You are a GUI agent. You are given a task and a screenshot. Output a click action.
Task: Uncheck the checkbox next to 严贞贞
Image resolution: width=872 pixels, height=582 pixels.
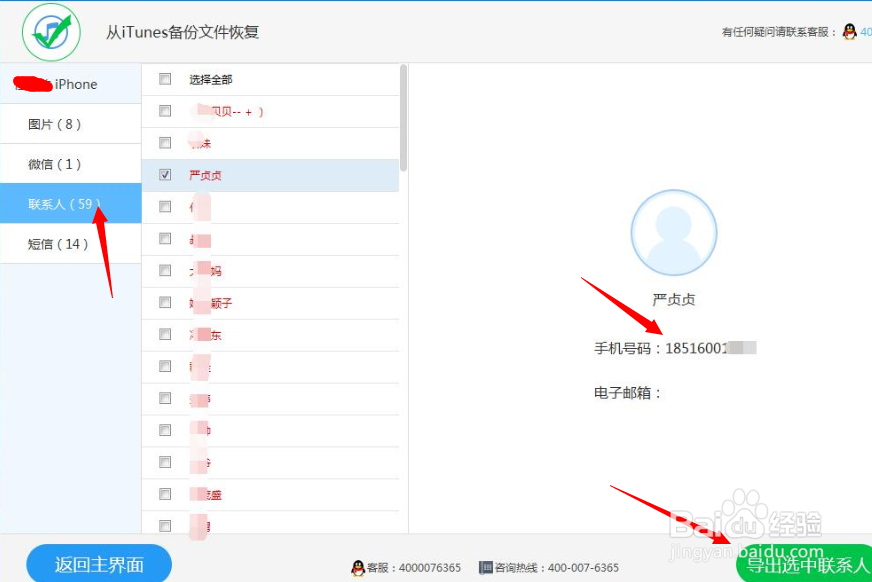(165, 175)
